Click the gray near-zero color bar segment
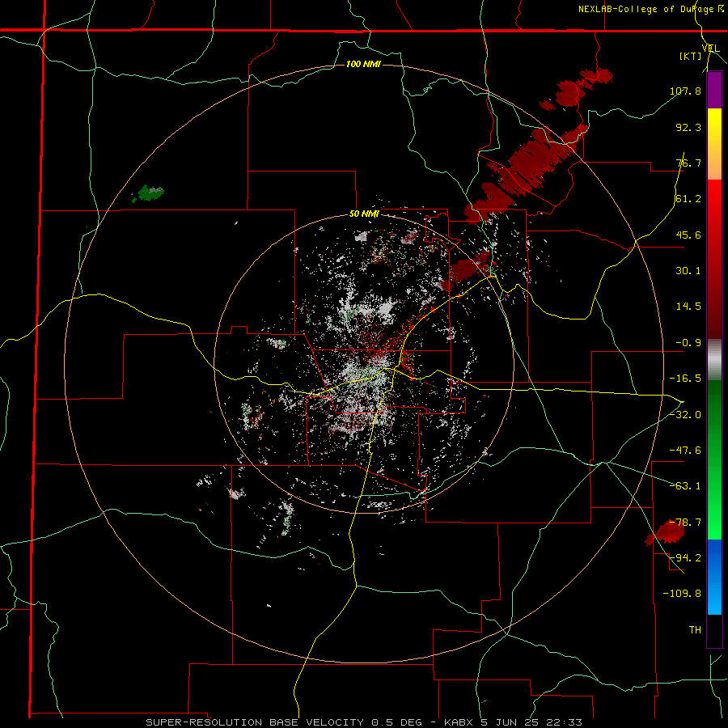 click(714, 360)
